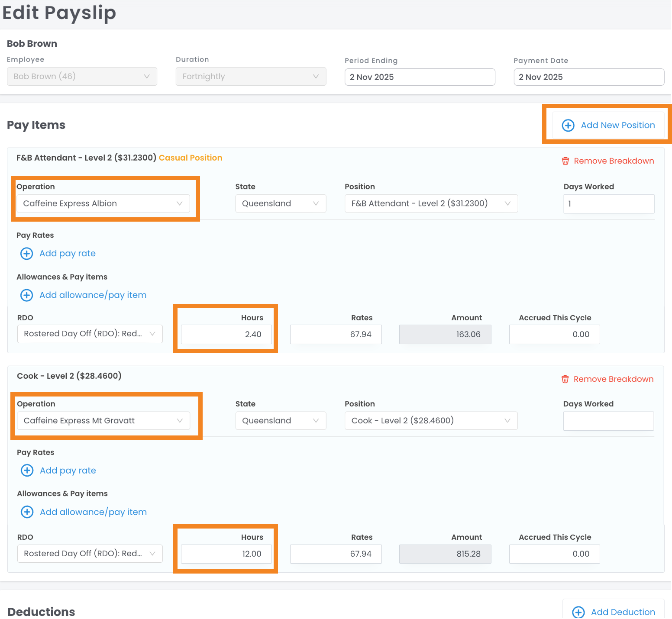This screenshot has width=672, height=619.
Task: Open Caffeine Express Mt Gravatt operation dropdown
Action: (x=103, y=421)
